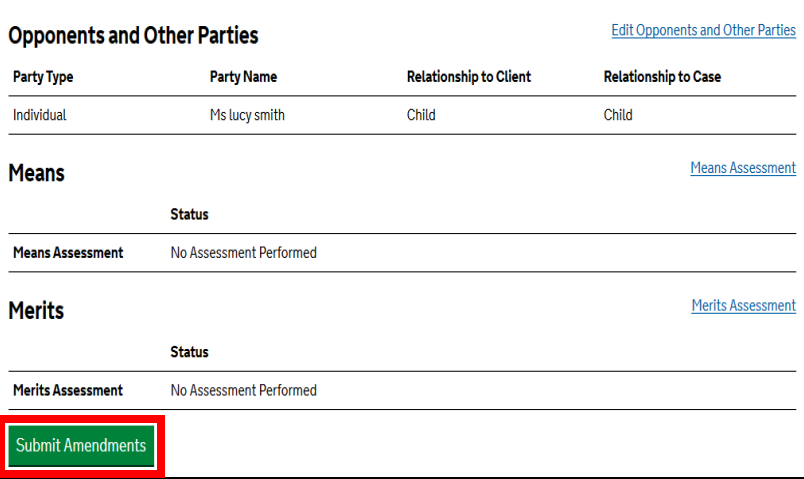Viewport: 804px width, 479px height.
Task: Select the Individual party type cell
Action: pos(40,115)
